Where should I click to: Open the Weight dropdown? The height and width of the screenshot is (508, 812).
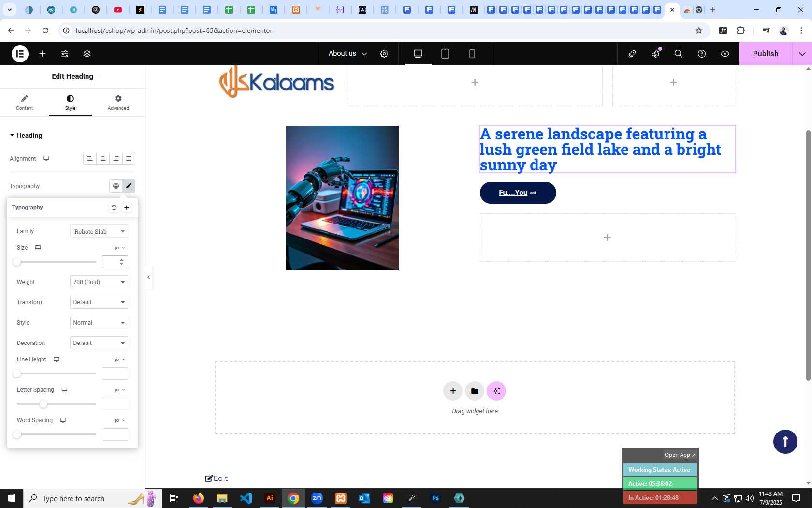coord(99,282)
